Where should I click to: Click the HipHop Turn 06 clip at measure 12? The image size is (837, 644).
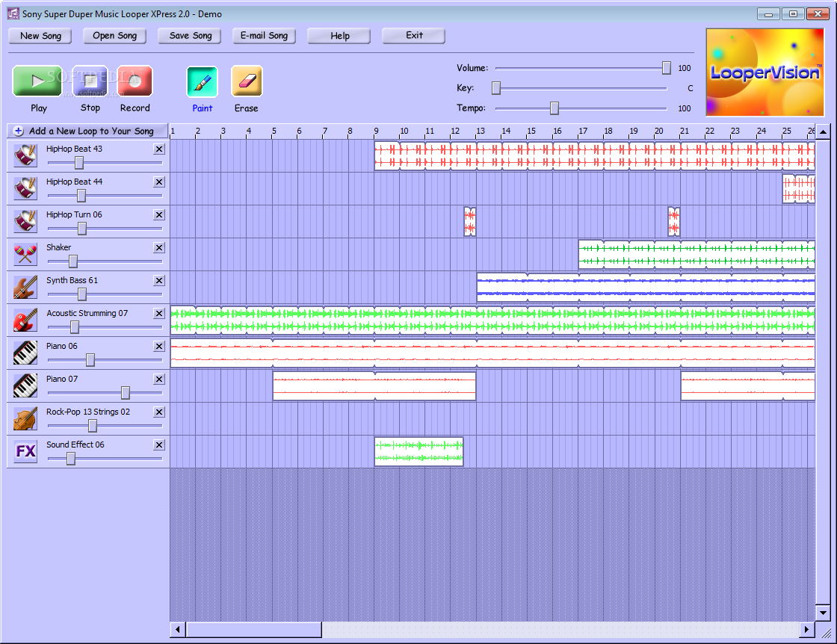pos(470,221)
